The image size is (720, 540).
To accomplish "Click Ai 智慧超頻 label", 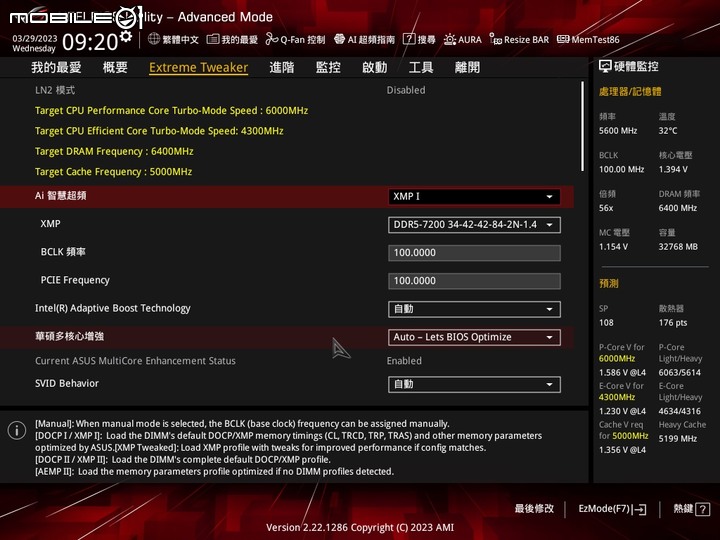I will coord(61,196).
